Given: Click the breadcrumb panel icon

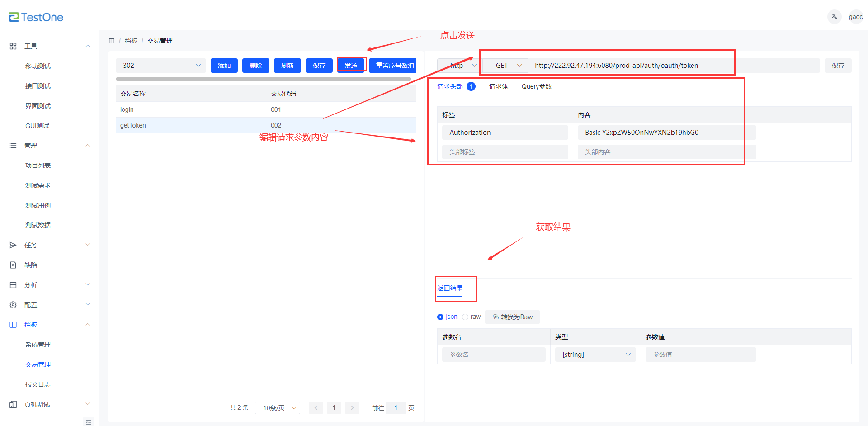Looking at the screenshot, I should (x=112, y=41).
